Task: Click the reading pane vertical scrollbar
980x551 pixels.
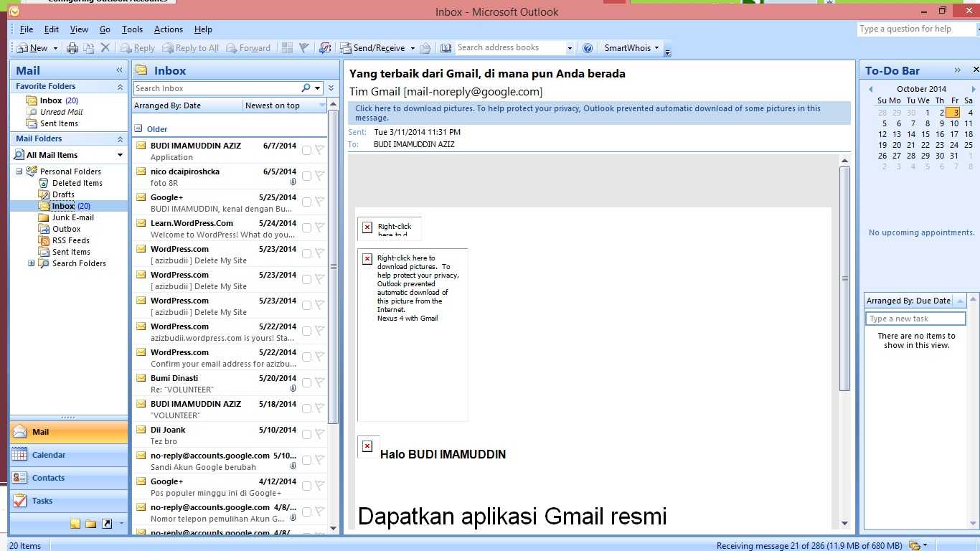Action: [x=844, y=278]
